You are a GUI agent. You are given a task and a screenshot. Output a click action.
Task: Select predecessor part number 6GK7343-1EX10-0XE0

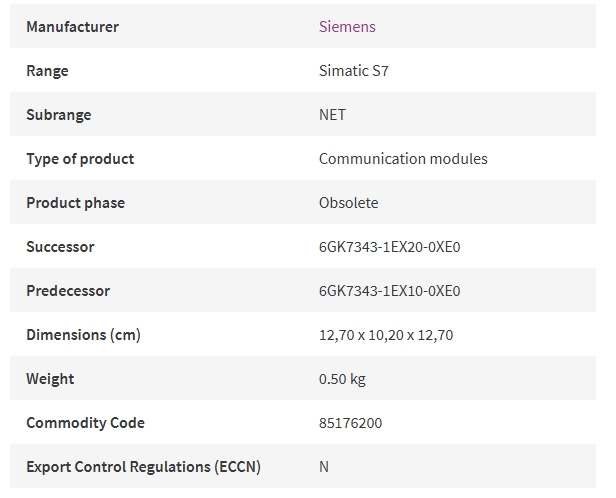(x=389, y=291)
